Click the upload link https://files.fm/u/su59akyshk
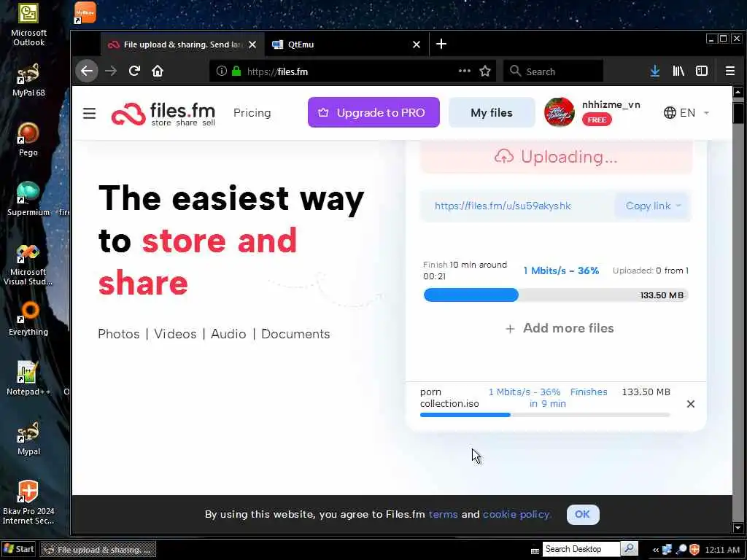 click(503, 206)
